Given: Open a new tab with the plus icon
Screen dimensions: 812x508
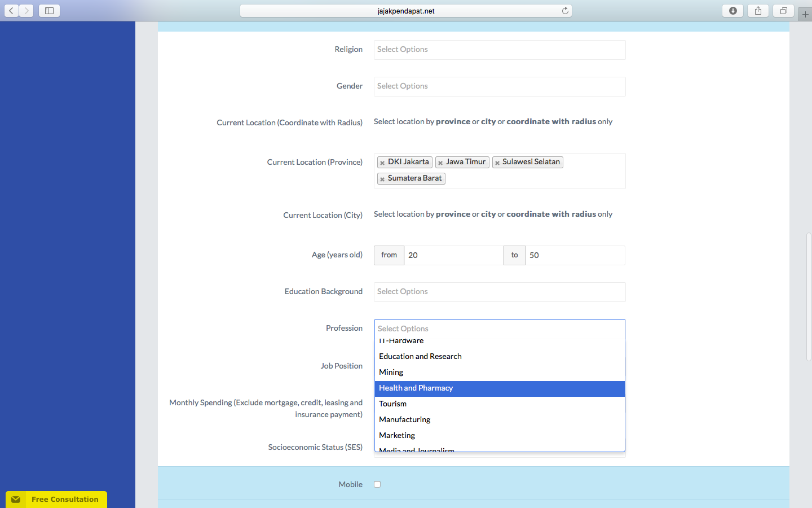Looking at the screenshot, I should pyautogui.click(x=805, y=14).
